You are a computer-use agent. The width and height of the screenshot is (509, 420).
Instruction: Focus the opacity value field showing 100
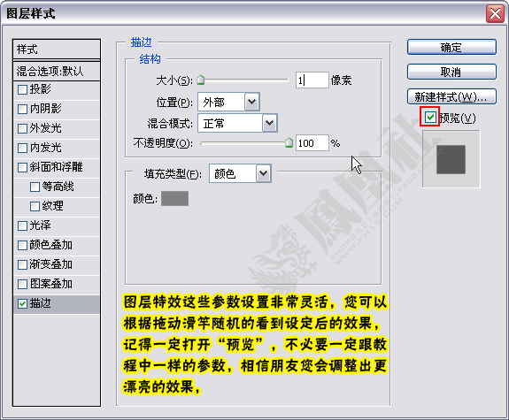click(312, 143)
